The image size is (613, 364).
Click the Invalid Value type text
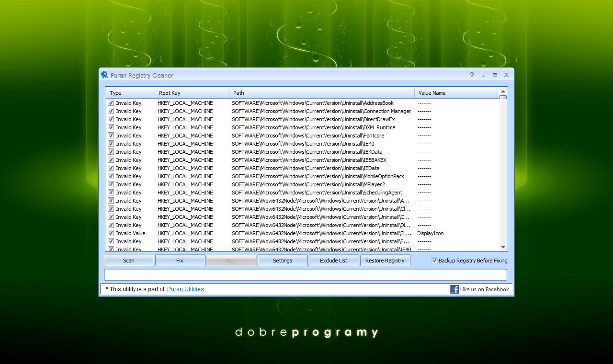pyautogui.click(x=130, y=233)
